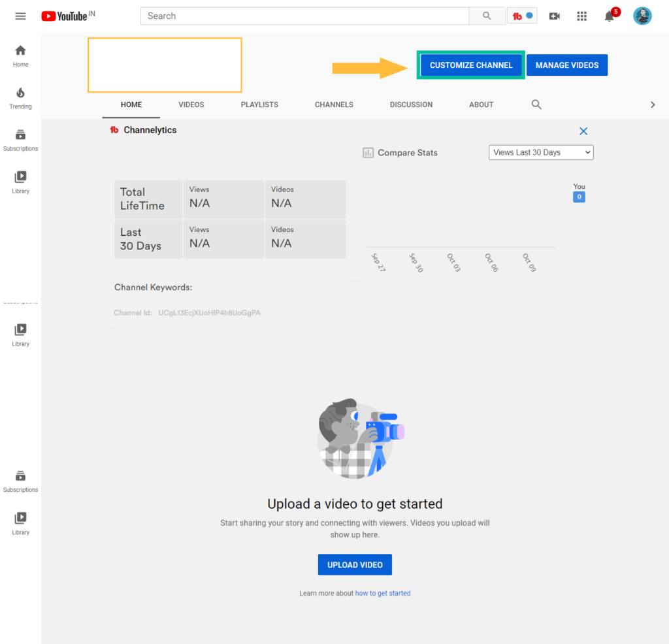Open Library below Trending in sidebar
Viewport: 669px width, 644px height.
click(20, 182)
